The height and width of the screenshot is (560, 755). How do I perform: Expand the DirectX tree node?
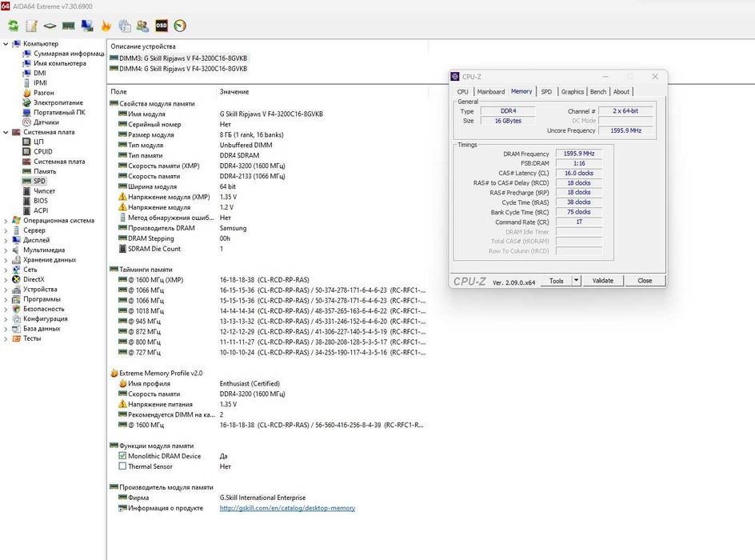pos(6,279)
